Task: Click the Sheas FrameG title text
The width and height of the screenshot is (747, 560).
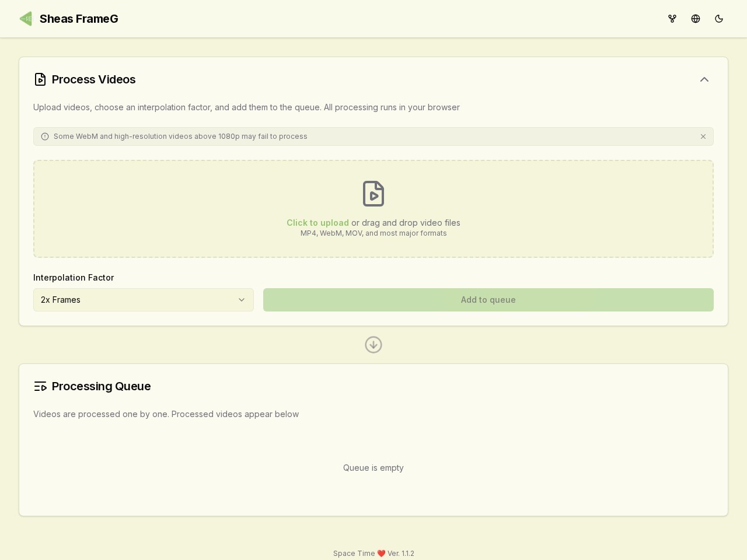Action: point(79,19)
